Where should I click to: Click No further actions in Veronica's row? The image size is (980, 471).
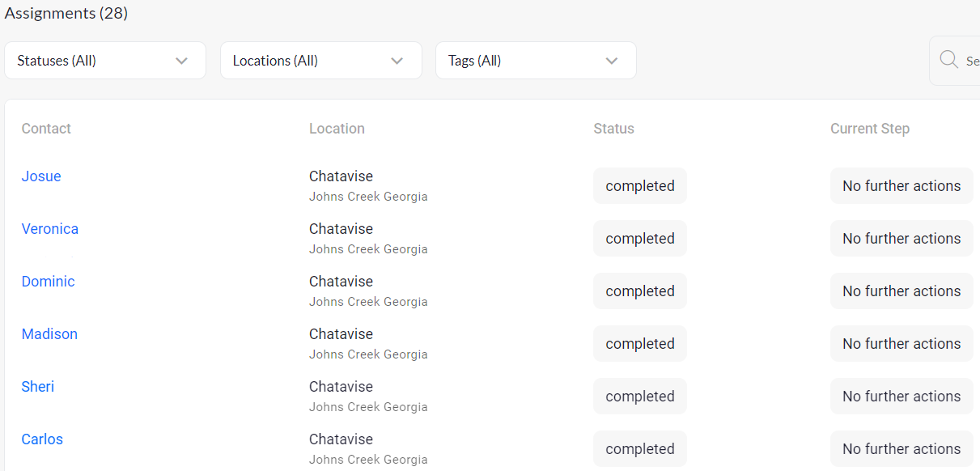(x=902, y=239)
